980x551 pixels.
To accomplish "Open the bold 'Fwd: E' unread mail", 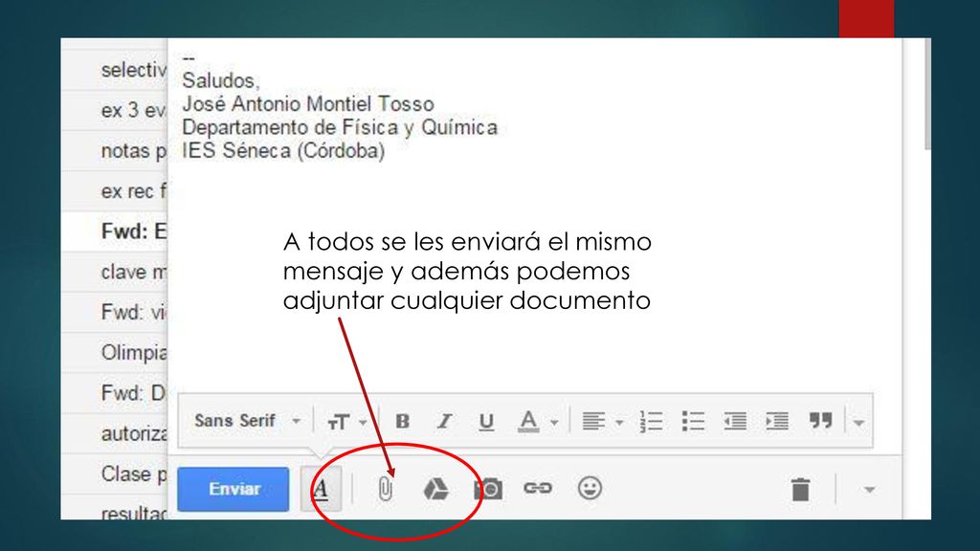I will [115, 231].
